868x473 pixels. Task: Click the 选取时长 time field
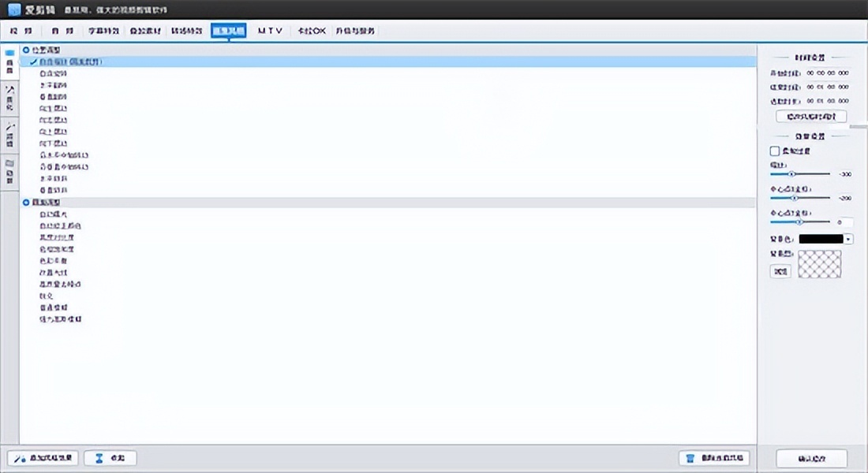(828, 101)
